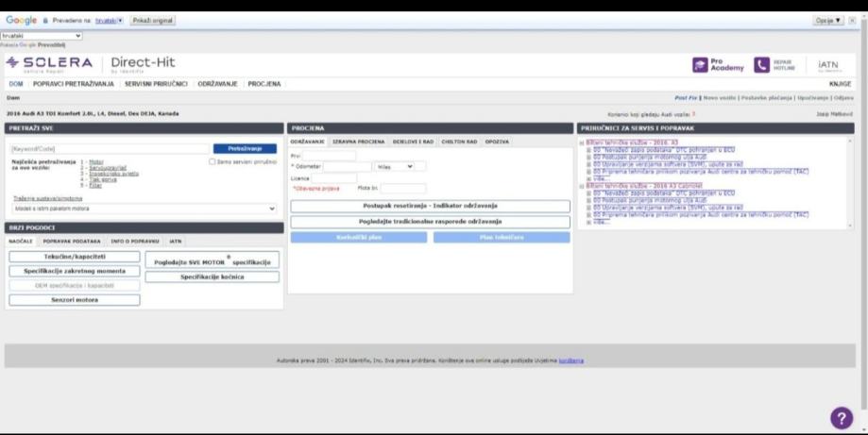Switch to the POPRAVAK PODATAKA tab
Image resolution: width=868 pixels, height=435 pixels.
coord(72,242)
